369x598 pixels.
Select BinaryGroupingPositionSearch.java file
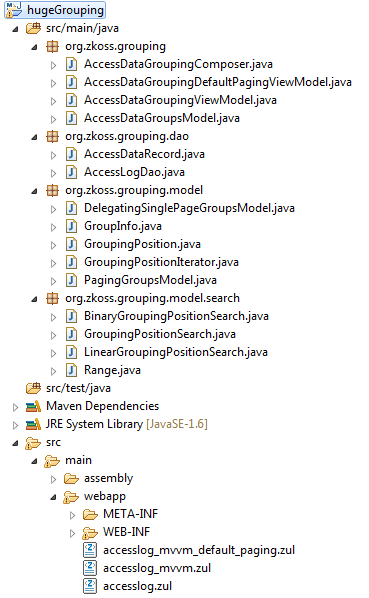click(x=176, y=316)
